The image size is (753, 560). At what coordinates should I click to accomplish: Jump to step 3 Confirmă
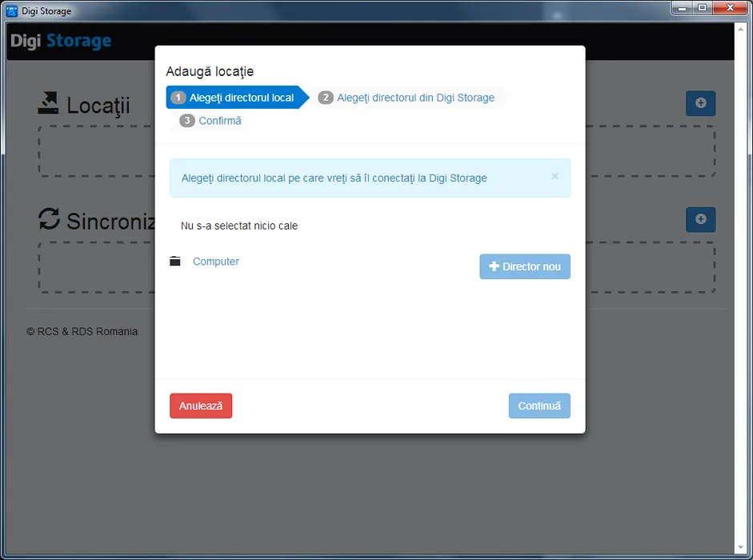(211, 121)
